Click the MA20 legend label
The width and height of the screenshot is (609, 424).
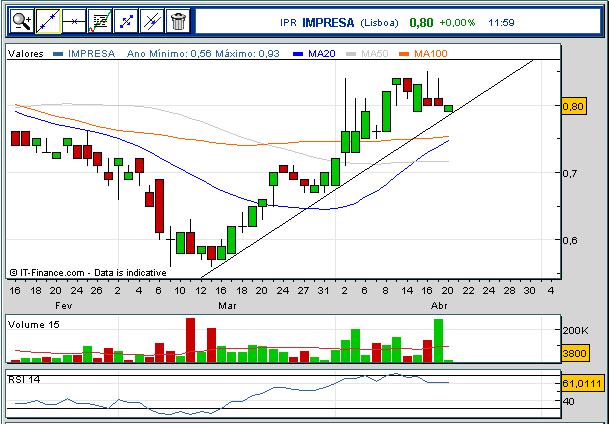point(322,54)
